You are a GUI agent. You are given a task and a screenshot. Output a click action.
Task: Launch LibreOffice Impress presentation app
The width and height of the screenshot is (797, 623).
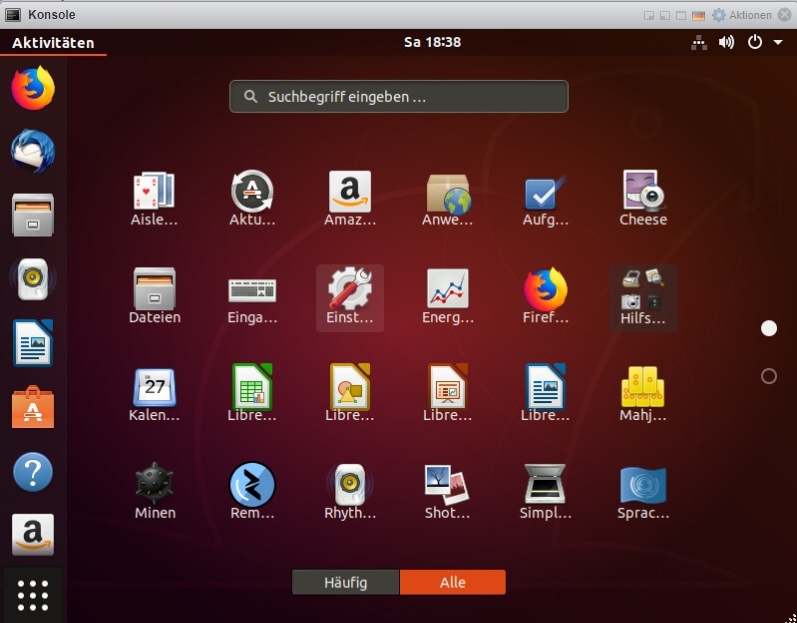tap(447, 394)
